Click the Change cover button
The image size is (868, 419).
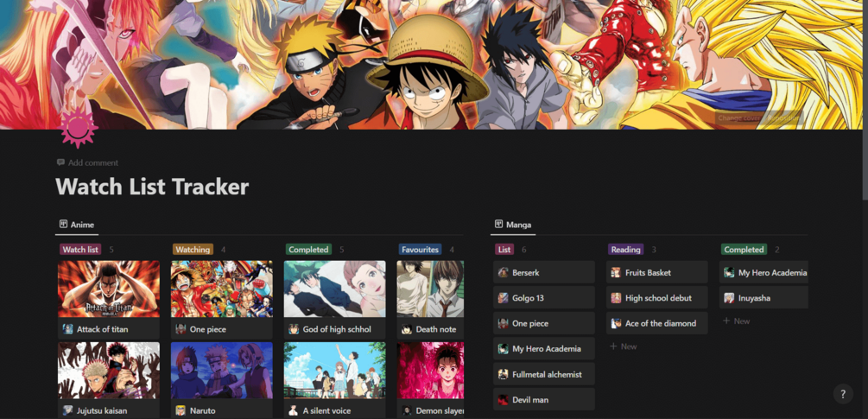point(739,117)
